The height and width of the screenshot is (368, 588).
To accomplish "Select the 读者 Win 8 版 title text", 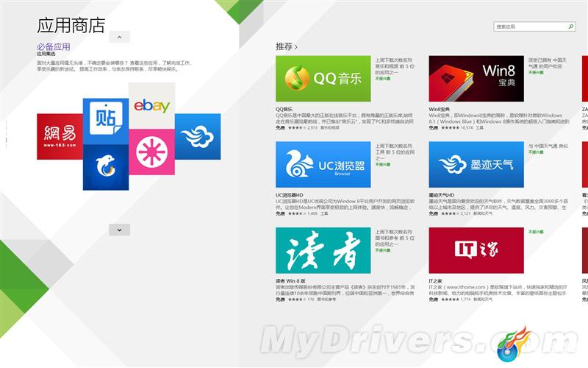I will point(290,281).
